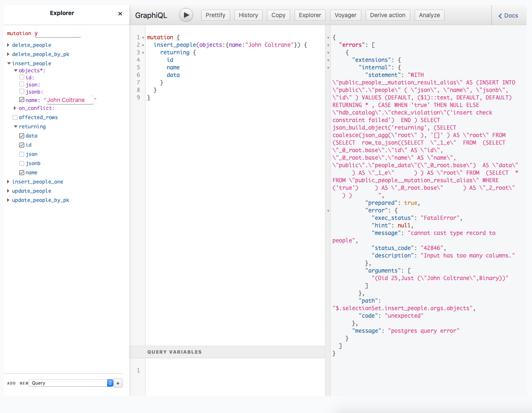Click the status_code value "42846"
The width and height of the screenshot is (532, 413).
point(433,248)
